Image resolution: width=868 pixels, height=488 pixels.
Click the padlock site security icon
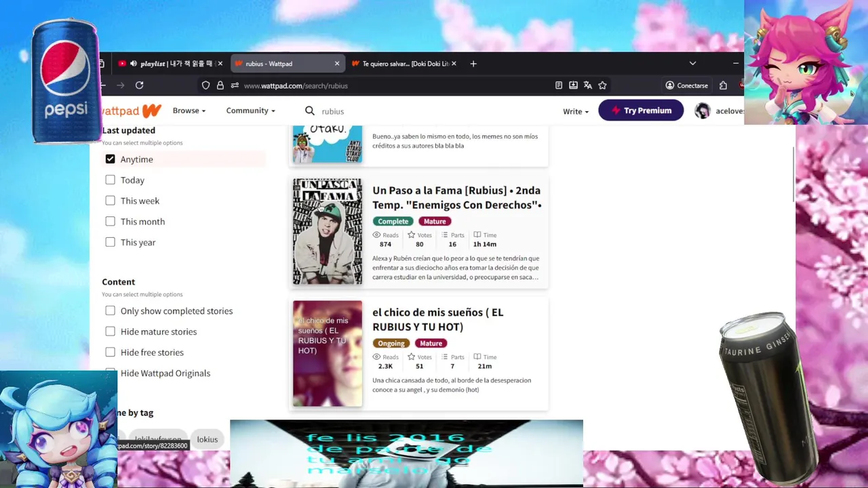(x=220, y=85)
